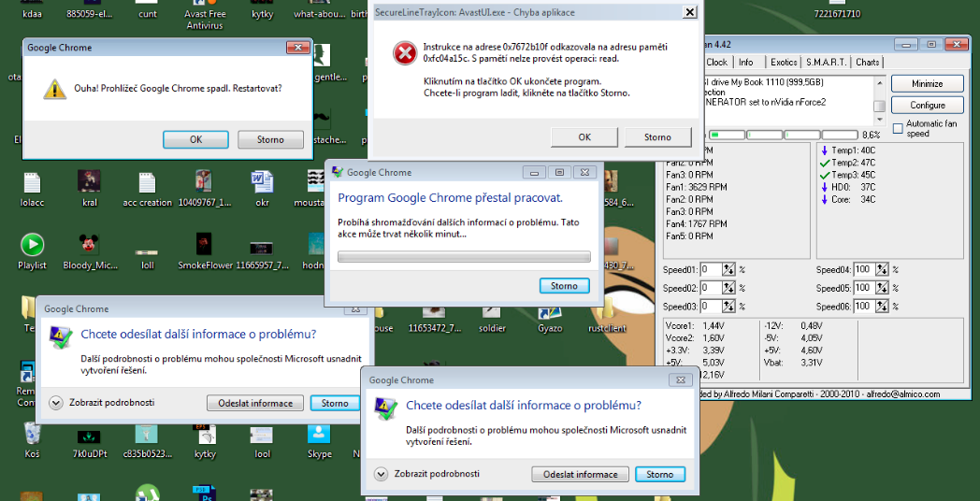
Task: Select the 10409767_1... image icon
Action: tap(204, 190)
